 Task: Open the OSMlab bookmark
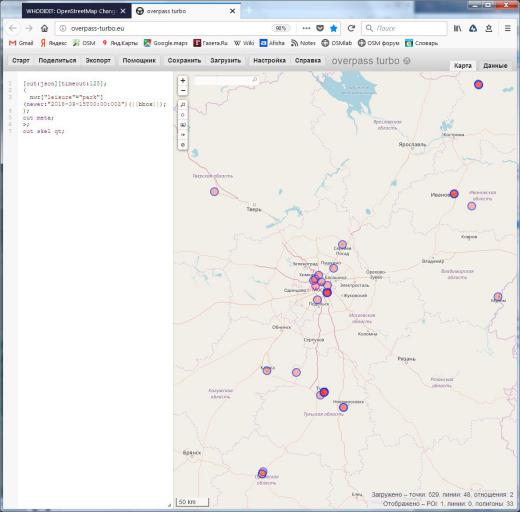337,43
